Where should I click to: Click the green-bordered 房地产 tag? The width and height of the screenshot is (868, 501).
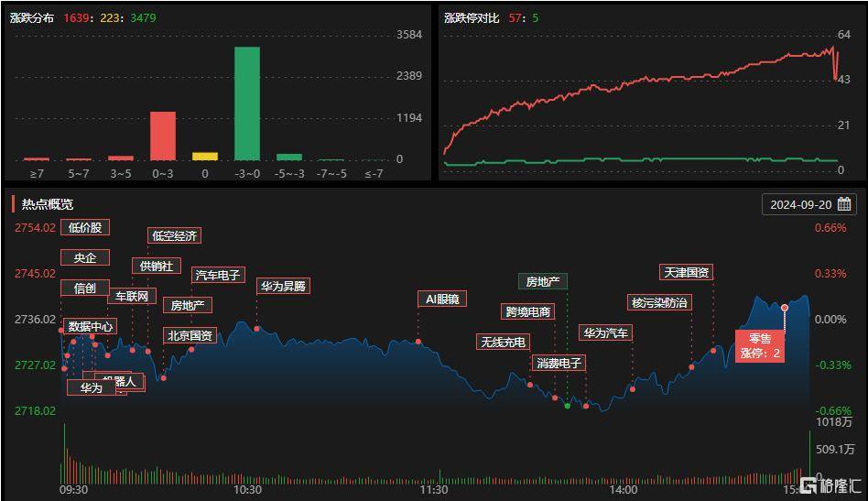[x=543, y=281]
